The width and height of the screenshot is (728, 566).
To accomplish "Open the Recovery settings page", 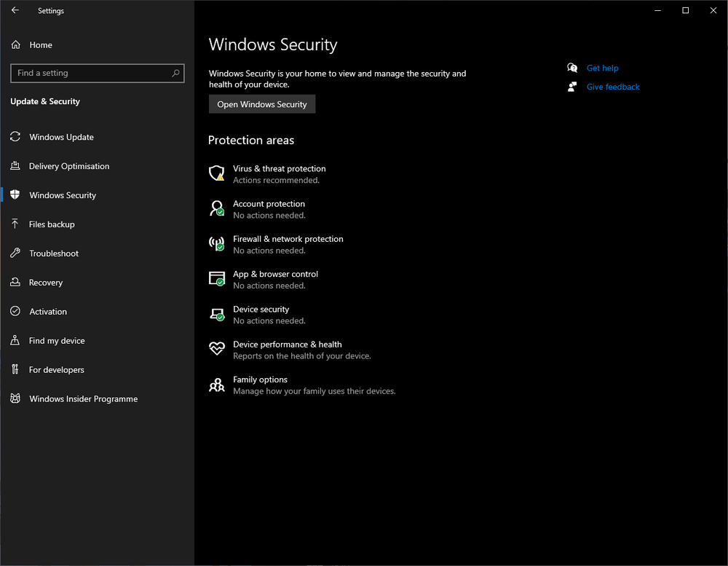I will [46, 283].
